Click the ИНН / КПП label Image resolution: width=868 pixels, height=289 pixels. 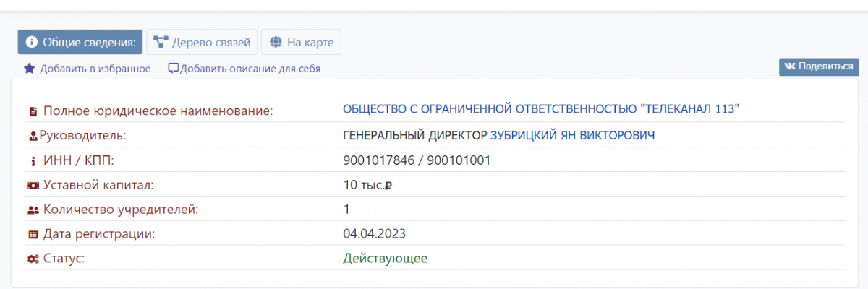[79, 160]
